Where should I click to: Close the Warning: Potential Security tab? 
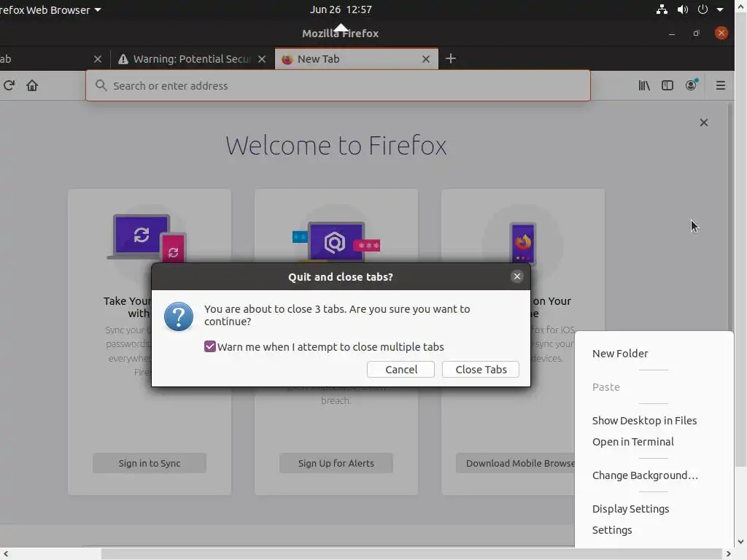click(262, 59)
